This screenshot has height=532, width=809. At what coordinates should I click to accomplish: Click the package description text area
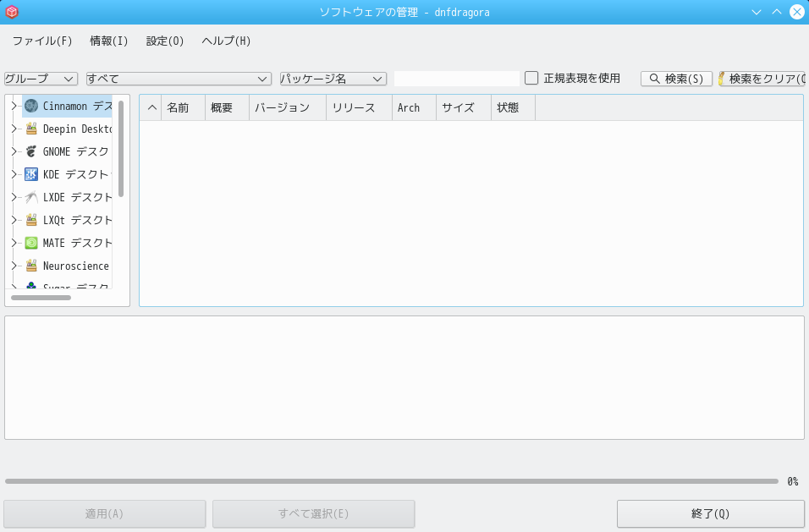click(404, 378)
